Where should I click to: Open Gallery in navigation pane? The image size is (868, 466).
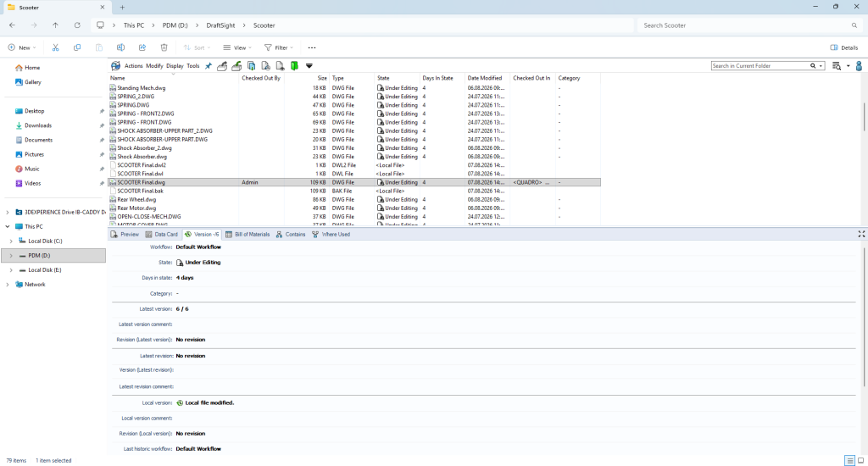pyautogui.click(x=28, y=82)
